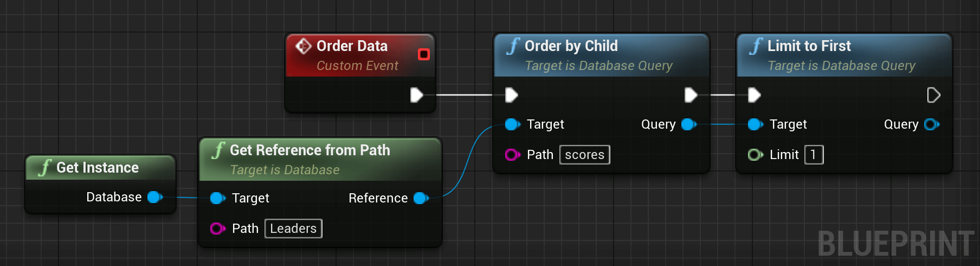The image size is (980, 266).
Task: Click Get Instance Database output pin
Action: (155, 197)
